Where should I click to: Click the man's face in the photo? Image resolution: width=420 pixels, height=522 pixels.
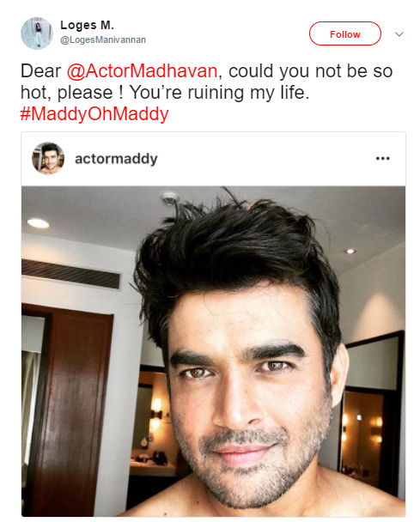tap(247, 393)
